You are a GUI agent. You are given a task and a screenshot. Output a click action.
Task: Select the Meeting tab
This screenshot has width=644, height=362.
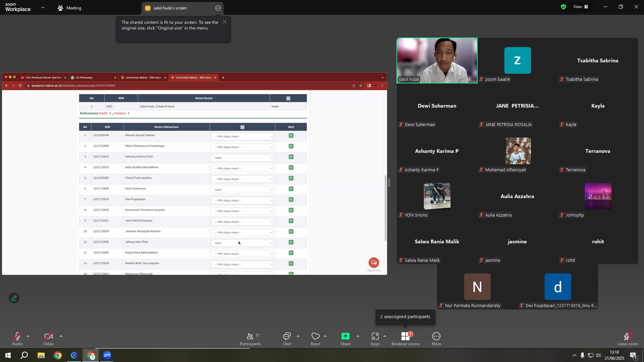click(x=69, y=8)
